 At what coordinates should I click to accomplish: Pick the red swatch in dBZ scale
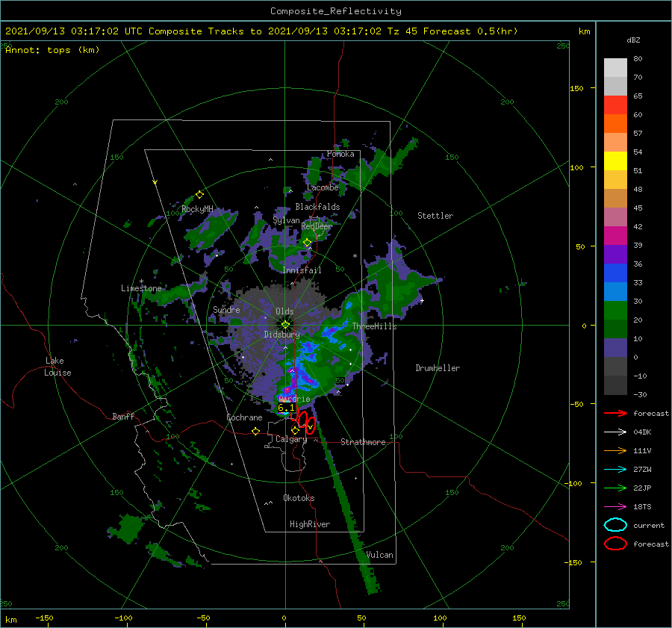coord(615,105)
